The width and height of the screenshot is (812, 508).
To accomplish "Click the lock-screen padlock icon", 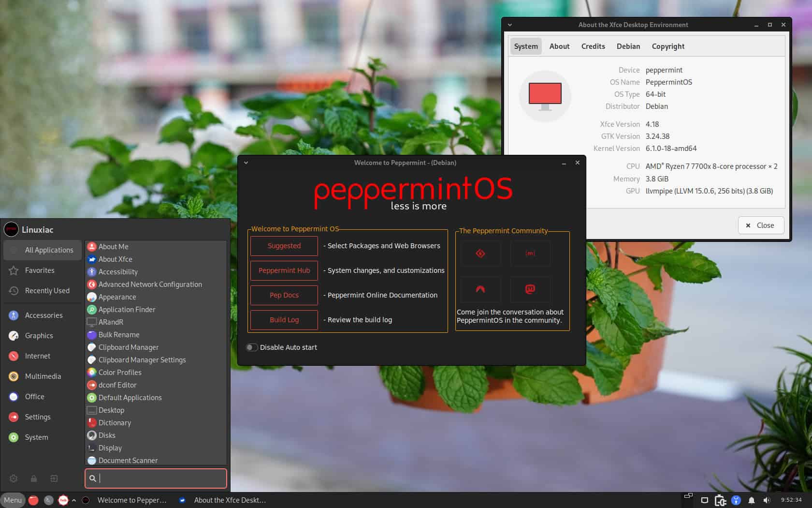I will [33, 478].
